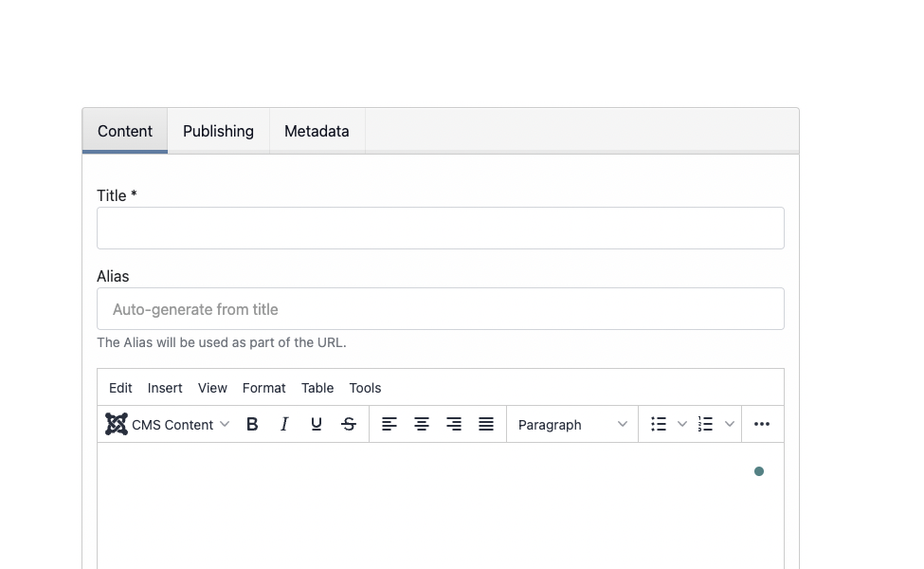Switch to the Publishing tab
The width and height of the screenshot is (924, 569).
click(x=219, y=131)
